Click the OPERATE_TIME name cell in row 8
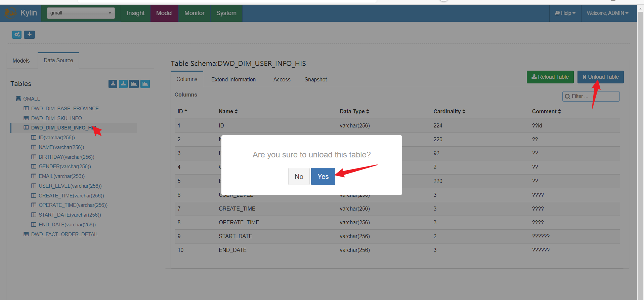The image size is (644, 300). [x=239, y=222]
